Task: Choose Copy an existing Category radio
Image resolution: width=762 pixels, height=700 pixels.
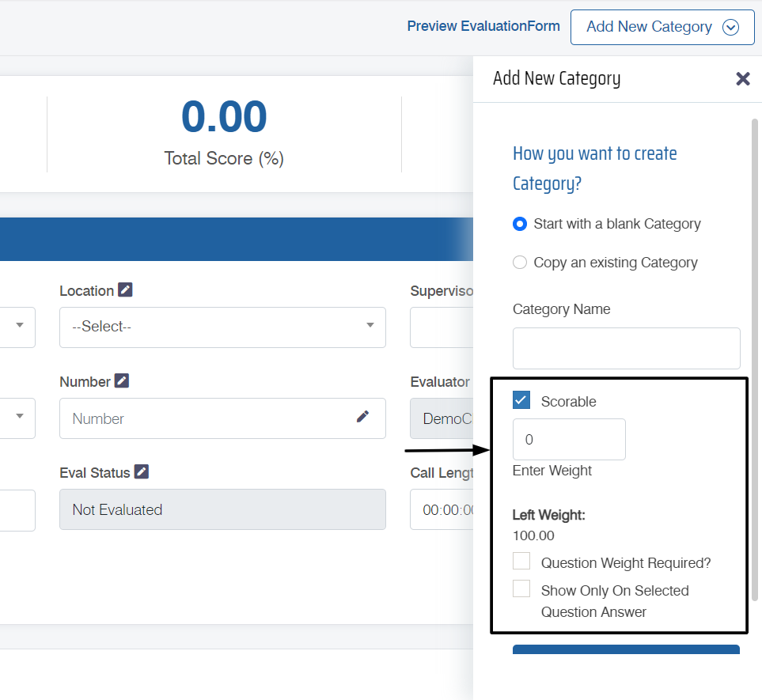Action: pos(520,263)
